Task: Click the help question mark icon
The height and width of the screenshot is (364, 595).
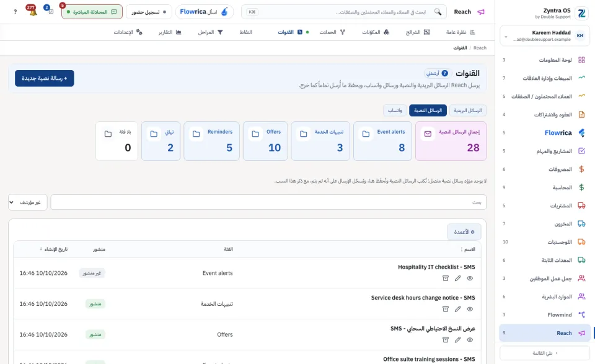Action: click(15, 12)
